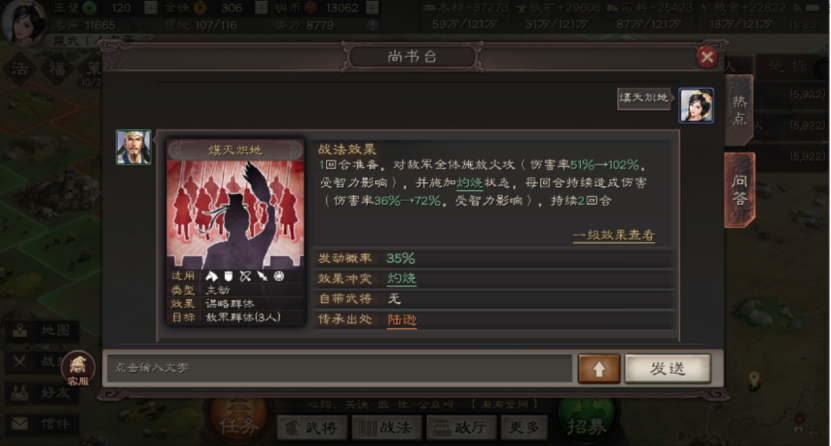This screenshot has width=831, height=446.
Task: Click the male general avatar on left
Action: [134, 147]
